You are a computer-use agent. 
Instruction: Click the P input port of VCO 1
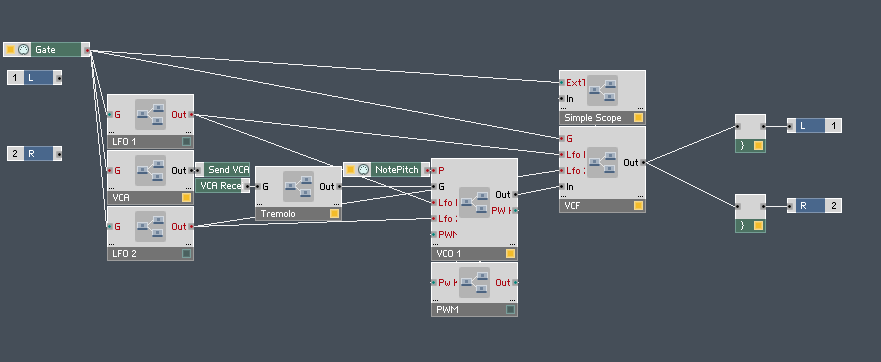[434, 170]
